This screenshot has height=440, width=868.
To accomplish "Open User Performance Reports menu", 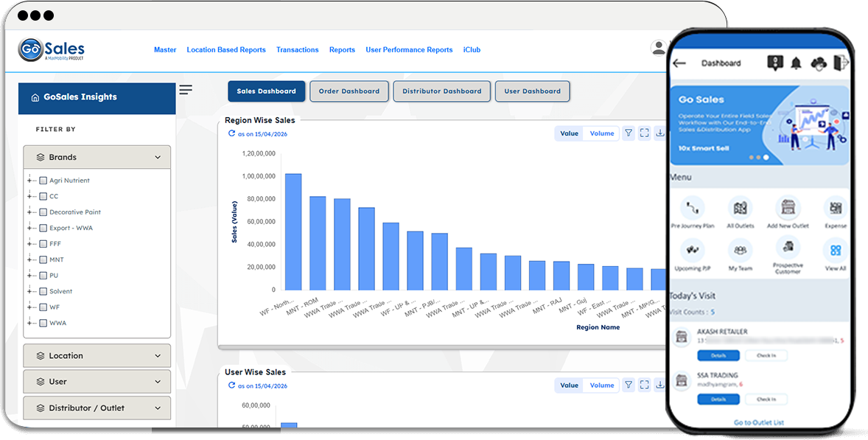I will [x=409, y=50].
